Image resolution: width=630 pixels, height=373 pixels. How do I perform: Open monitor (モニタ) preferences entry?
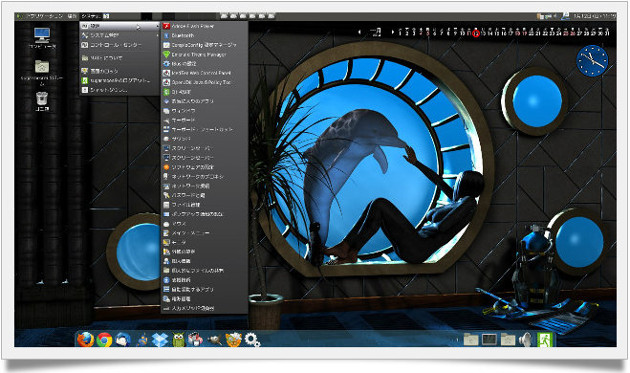click(x=204, y=242)
